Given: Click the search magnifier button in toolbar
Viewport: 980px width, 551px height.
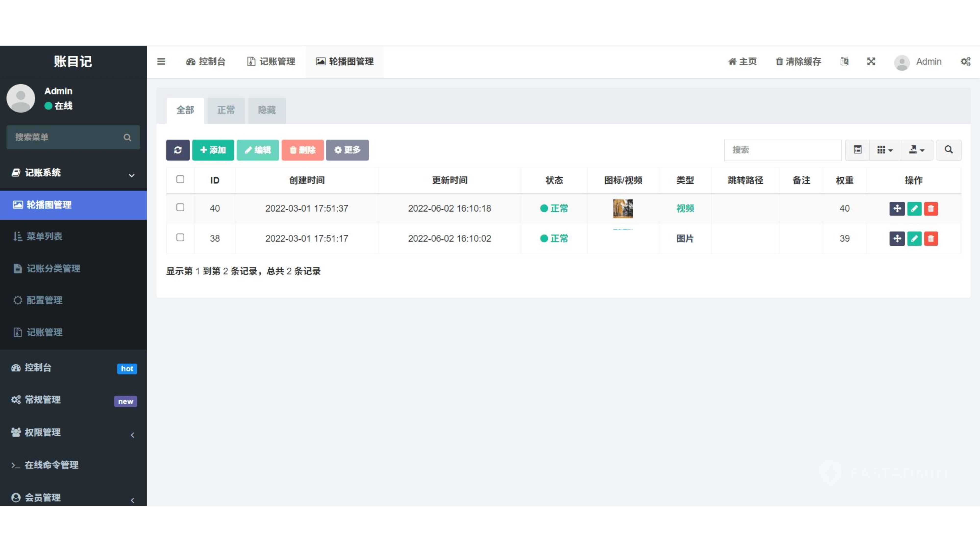Looking at the screenshot, I should (x=948, y=150).
